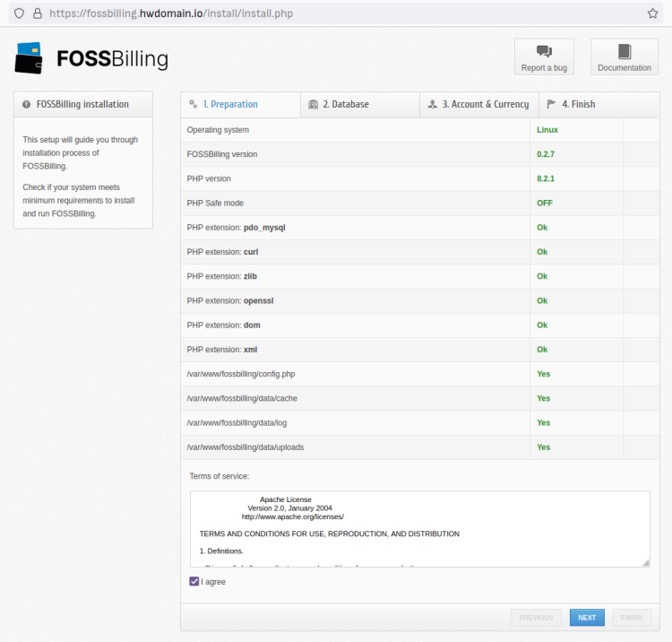Image resolution: width=672 pixels, height=642 pixels.
Task: Click the /var/www/fossbilling/data/cache path
Action: 242,399
